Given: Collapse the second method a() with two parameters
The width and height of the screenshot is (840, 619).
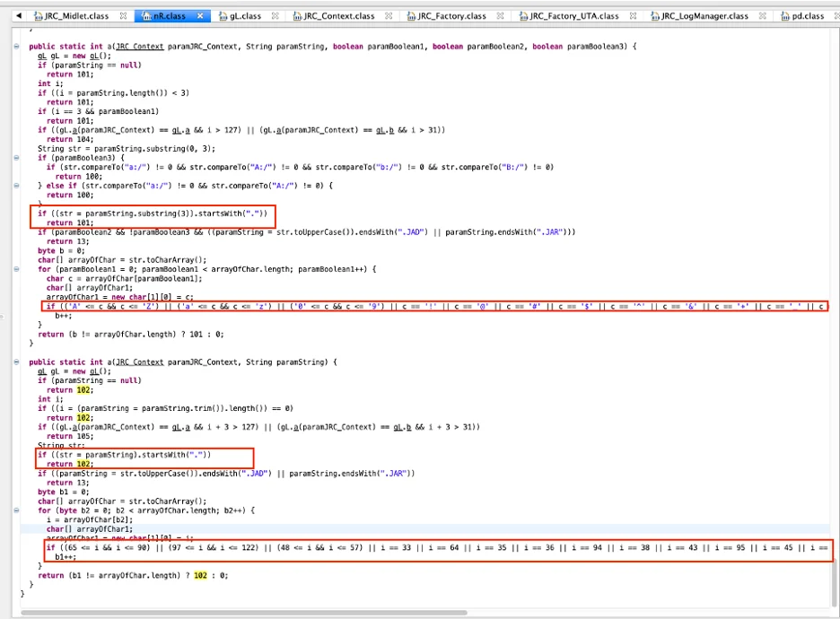Looking at the screenshot, I should click(18, 362).
